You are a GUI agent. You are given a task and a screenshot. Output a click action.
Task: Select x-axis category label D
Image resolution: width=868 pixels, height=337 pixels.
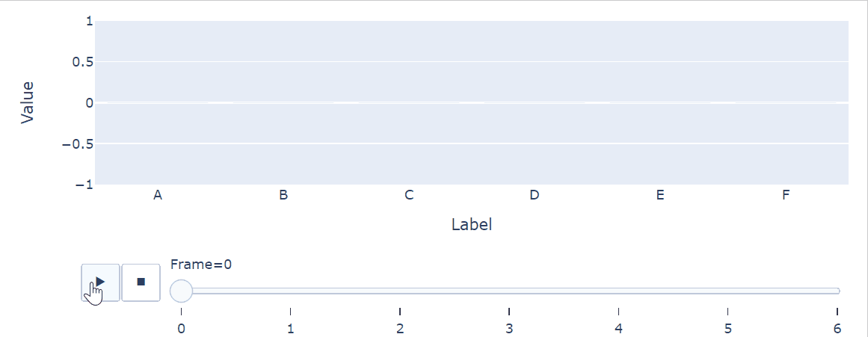click(x=534, y=196)
